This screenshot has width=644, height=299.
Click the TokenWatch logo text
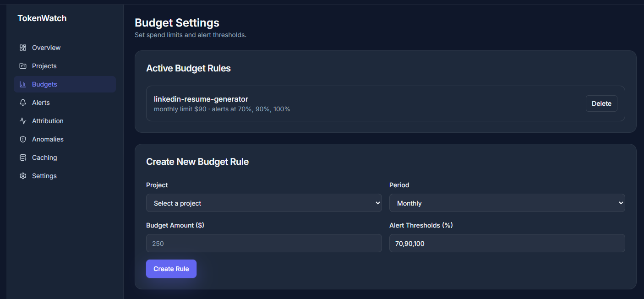click(42, 18)
